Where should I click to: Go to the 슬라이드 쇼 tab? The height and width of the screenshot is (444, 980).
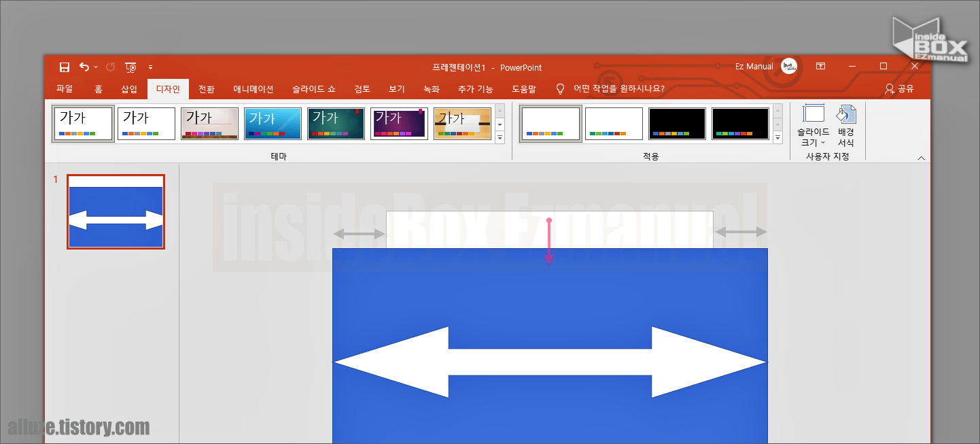[314, 88]
